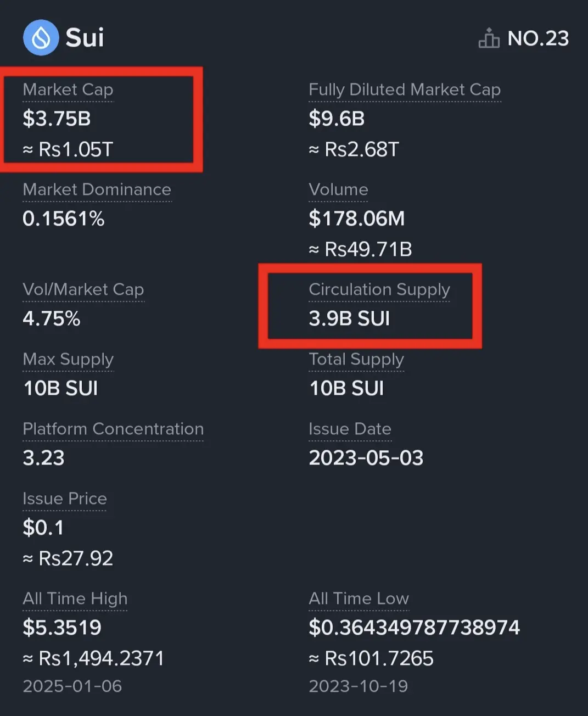This screenshot has width=588, height=716.
Task: Tap the All Time Low label
Action: coord(359,598)
